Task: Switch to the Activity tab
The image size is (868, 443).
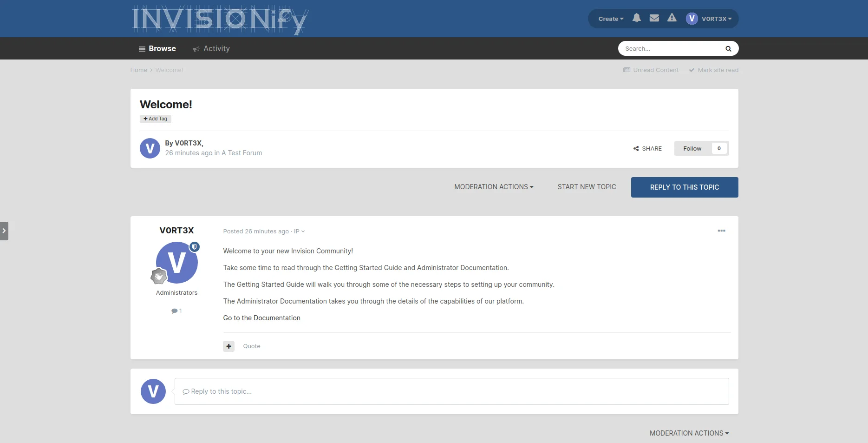Action: pos(212,49)
